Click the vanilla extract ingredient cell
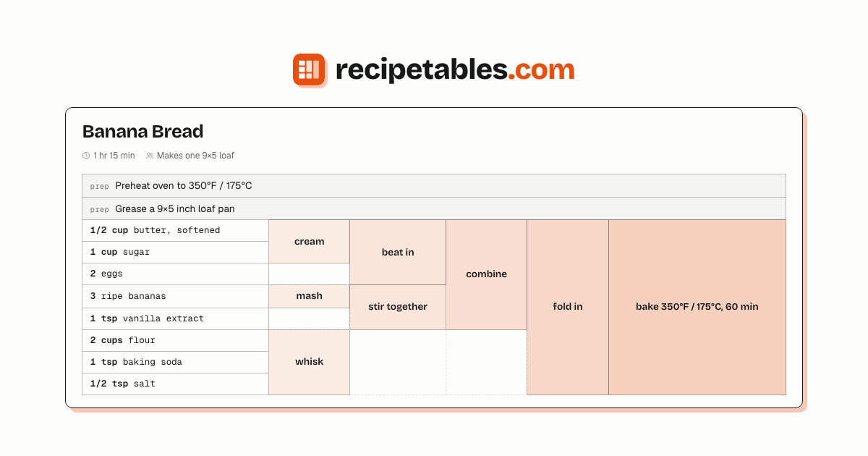 (176, 319)
